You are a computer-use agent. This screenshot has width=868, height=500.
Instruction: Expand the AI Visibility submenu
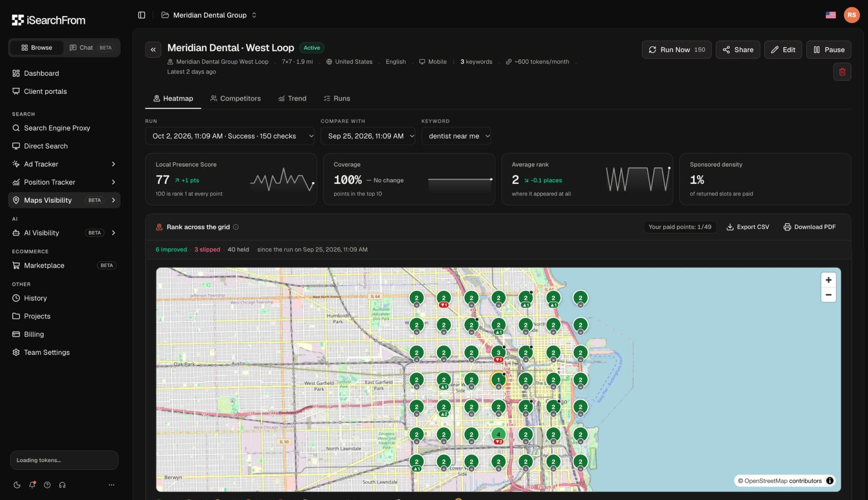point(113,233)
